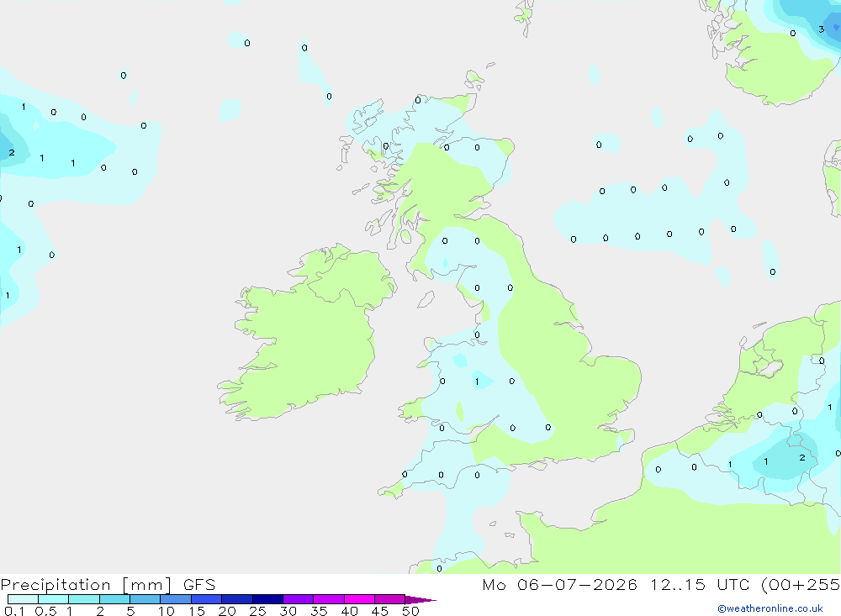Click the '2' value near Germany
Viewport: 841px width, 616px height.
pos(801,457)
